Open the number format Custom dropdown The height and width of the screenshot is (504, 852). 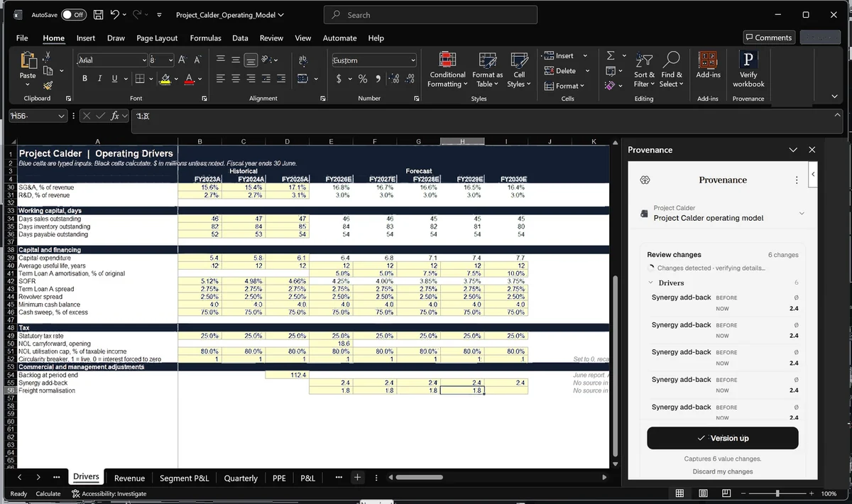pos(413,60)
